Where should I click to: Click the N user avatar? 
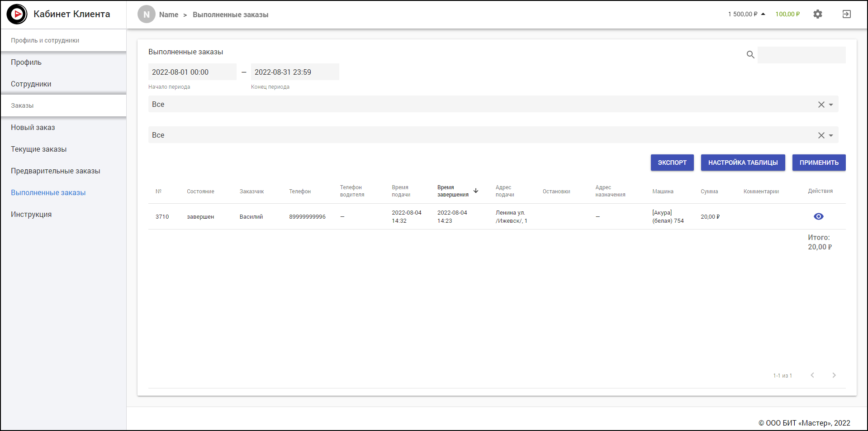146,14
